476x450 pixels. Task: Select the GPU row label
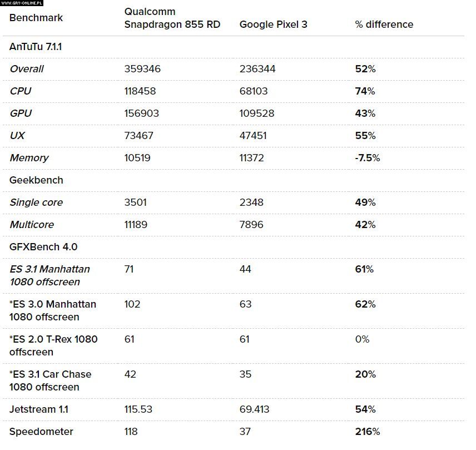21,113
